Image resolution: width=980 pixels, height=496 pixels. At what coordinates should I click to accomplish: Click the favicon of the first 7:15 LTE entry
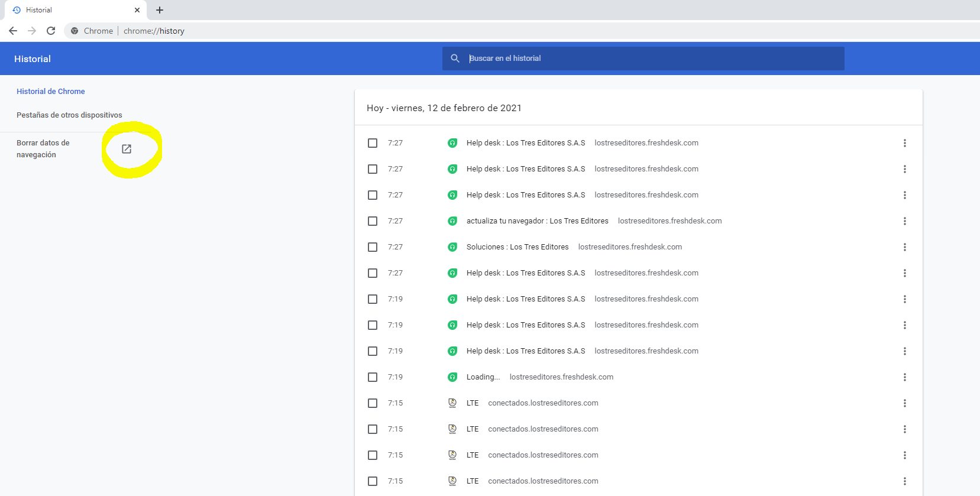click(x=452, y=403)
